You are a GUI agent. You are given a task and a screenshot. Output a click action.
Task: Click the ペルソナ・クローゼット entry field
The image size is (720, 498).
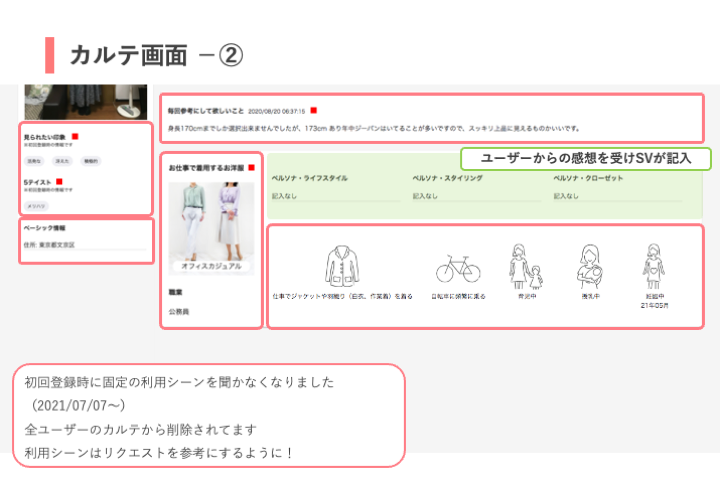pos(616,196)
